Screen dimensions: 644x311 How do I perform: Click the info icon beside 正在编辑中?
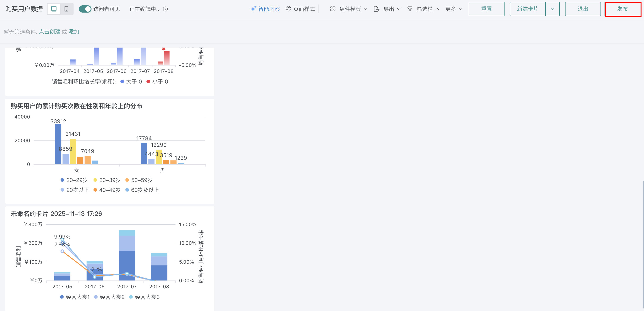pyautogui.click(x=165, y=9)
